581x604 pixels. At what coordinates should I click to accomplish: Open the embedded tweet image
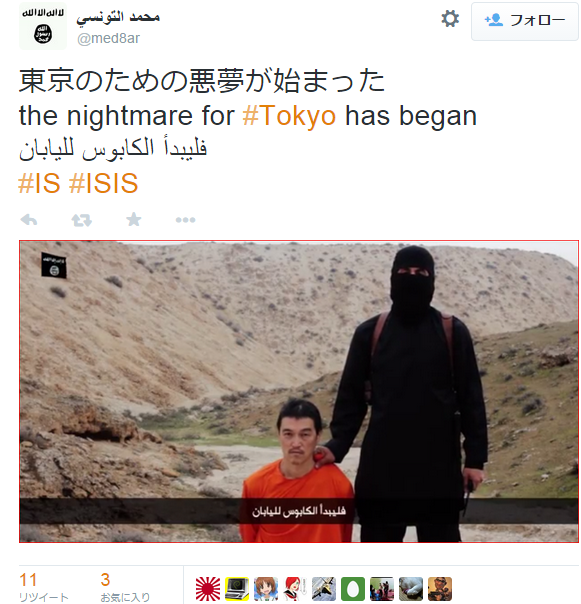point(299,391)
